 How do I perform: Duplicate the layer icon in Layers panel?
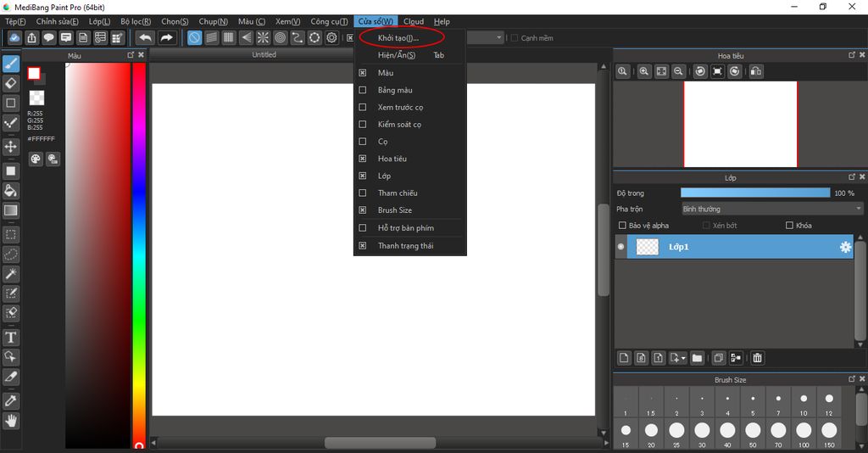[x=719, y=358]
